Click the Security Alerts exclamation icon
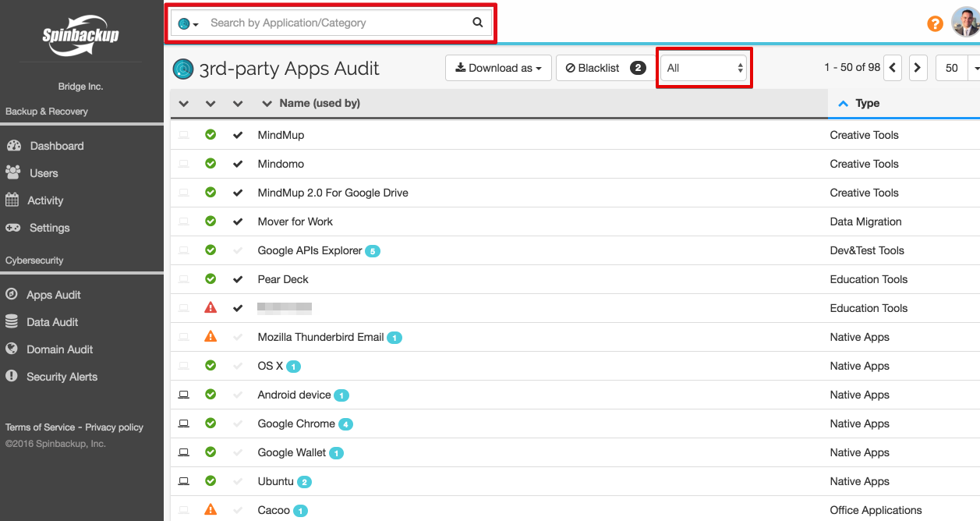The image size is (980, 521). 11,376
